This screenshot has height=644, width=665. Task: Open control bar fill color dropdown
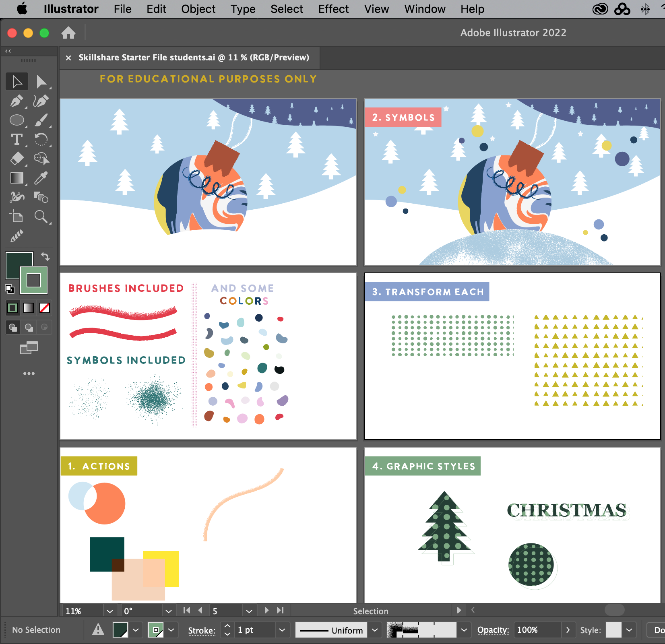coord(136,630)
